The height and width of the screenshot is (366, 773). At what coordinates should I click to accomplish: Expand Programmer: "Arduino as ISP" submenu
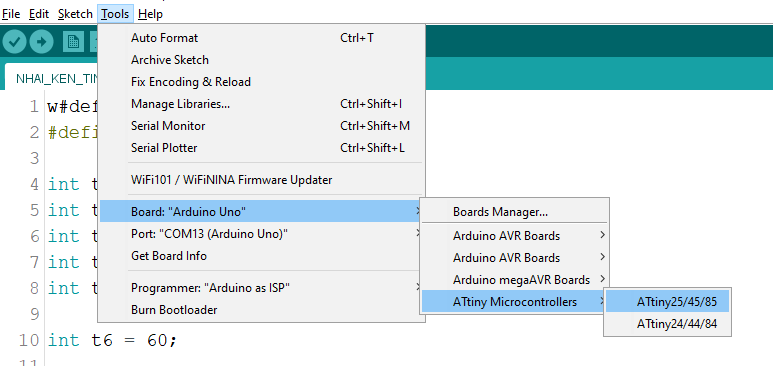tap(261, 288)
